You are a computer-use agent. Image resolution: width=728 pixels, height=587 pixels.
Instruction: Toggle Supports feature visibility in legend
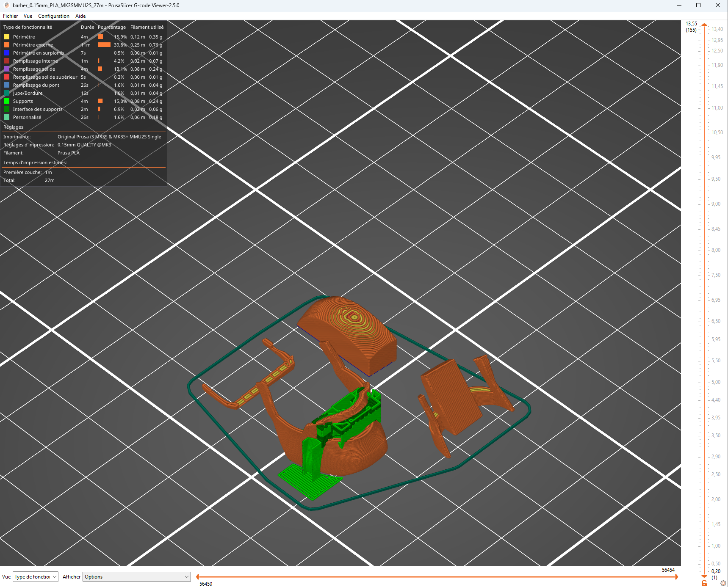click(23, 101)
